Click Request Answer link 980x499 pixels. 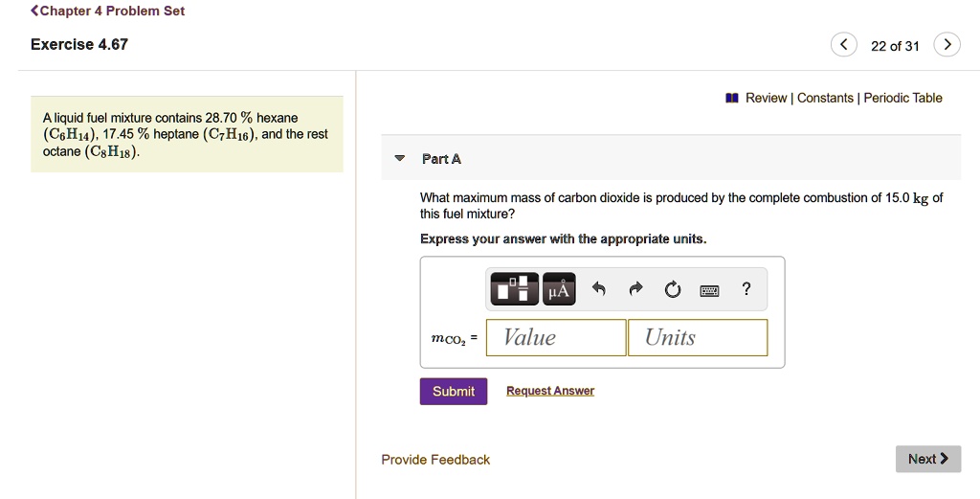pos(550,391)
